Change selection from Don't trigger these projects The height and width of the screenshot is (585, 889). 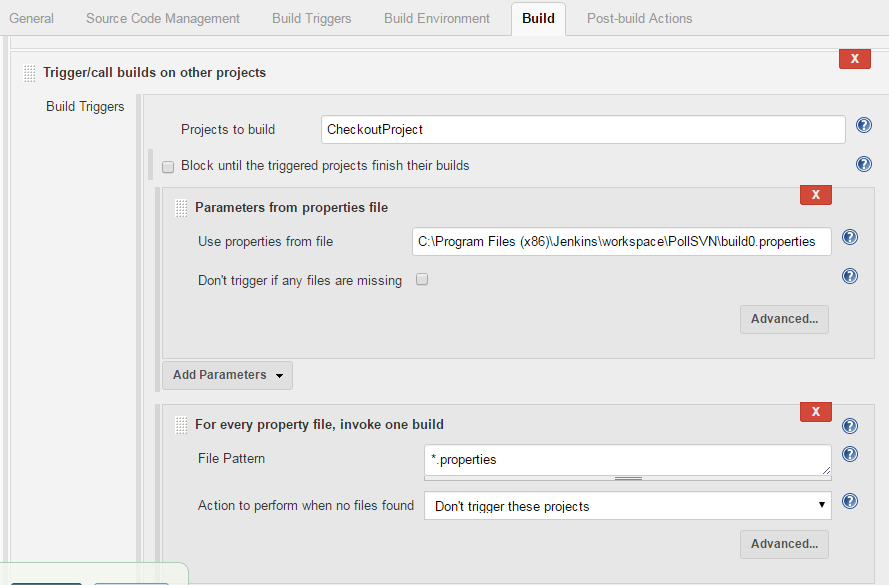pos(627,505)
